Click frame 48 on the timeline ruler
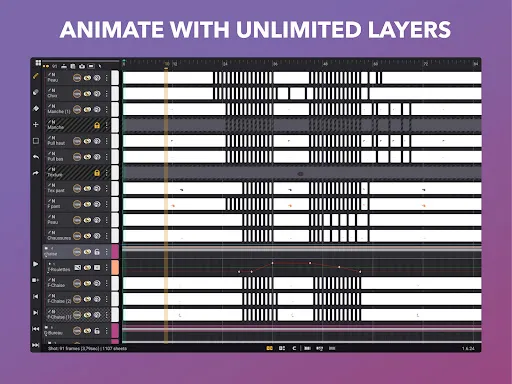The height and width of the screenshot is (384, 512). click(x=325, y=64)
